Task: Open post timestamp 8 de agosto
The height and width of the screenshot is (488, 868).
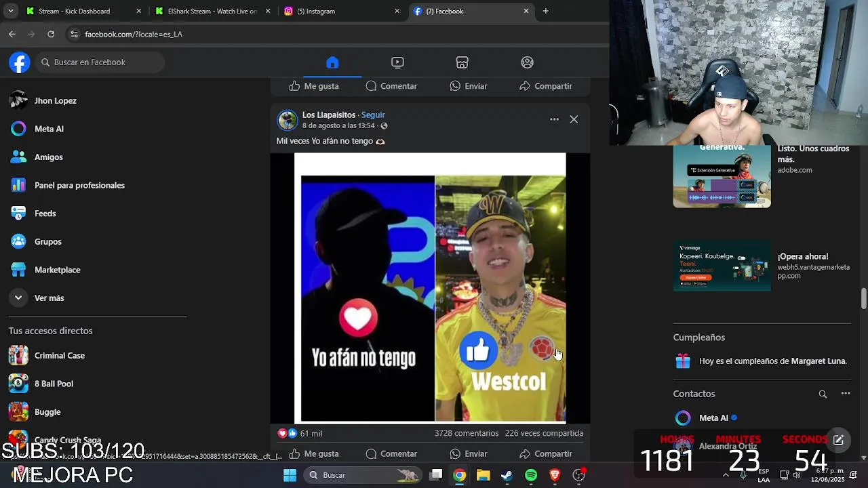Action: 338,126
